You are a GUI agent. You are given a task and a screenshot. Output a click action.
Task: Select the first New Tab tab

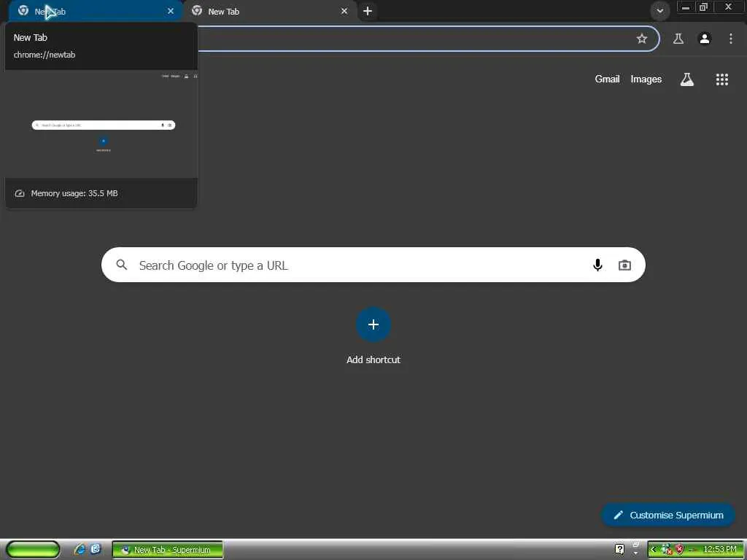[96, 11]
